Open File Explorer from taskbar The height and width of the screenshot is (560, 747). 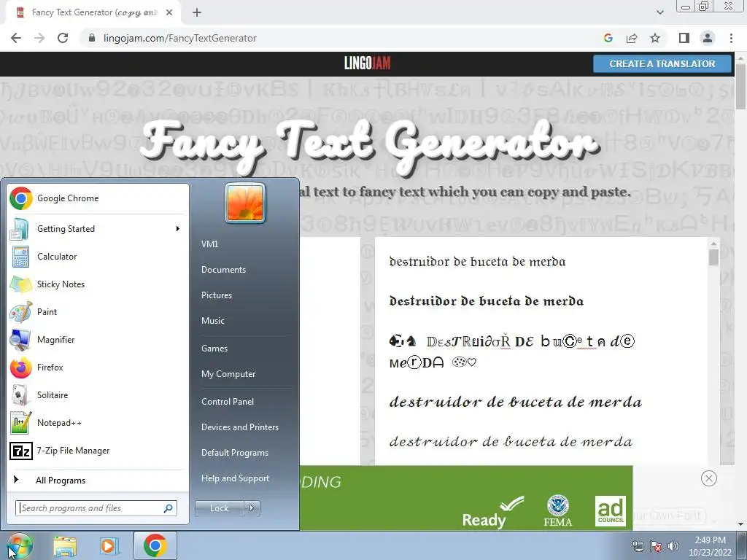pyautogui.click(x=65, y=545)
